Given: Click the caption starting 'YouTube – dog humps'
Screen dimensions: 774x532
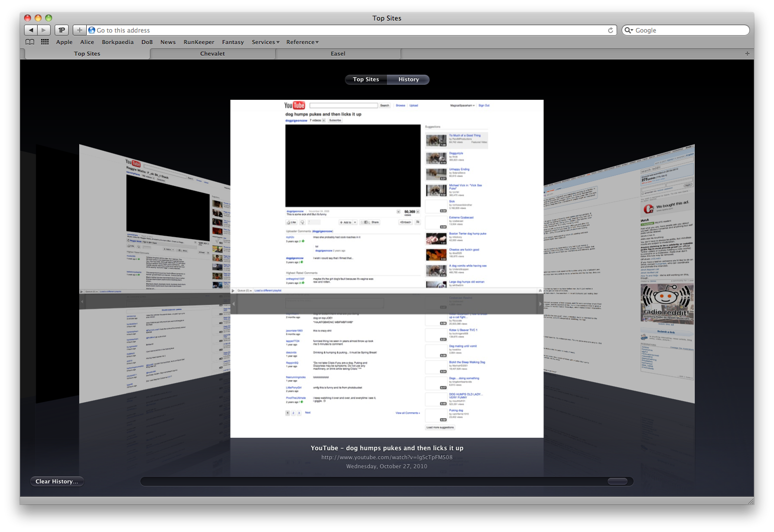Looking at the screenshot, I should click(387, 448).
